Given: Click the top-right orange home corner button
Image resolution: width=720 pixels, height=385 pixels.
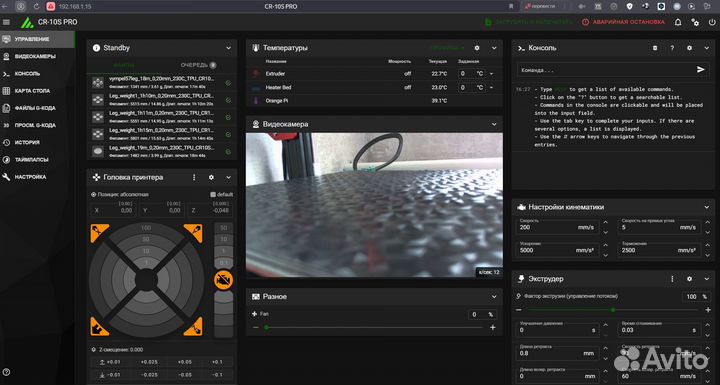Looking at the screenshot, I should (193, 232).
